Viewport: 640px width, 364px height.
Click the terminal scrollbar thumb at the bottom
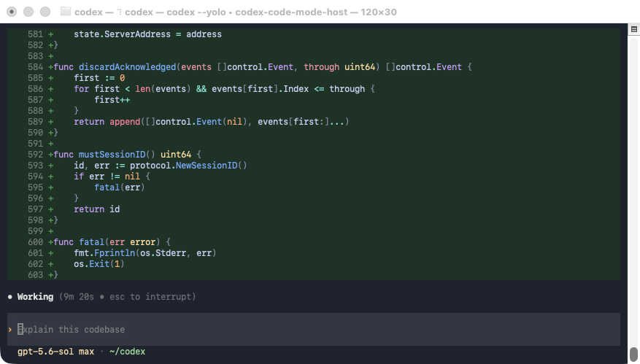[x=633, y=354]
